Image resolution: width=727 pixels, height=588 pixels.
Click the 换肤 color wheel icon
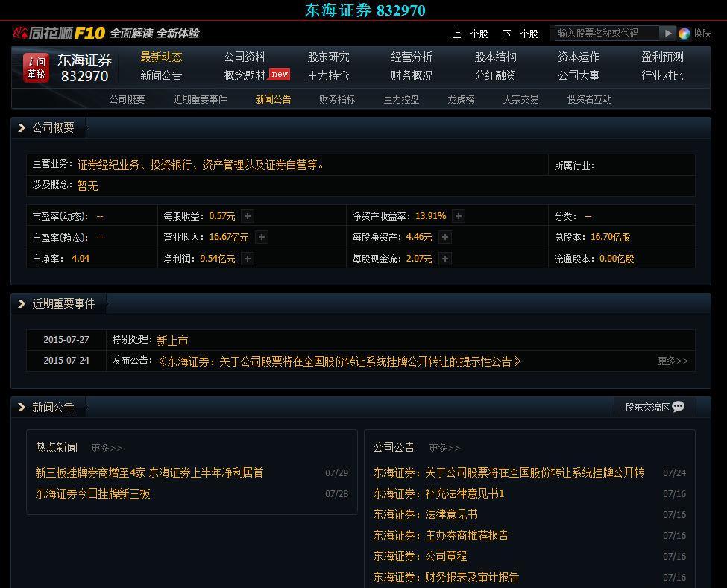click(684, 34)
